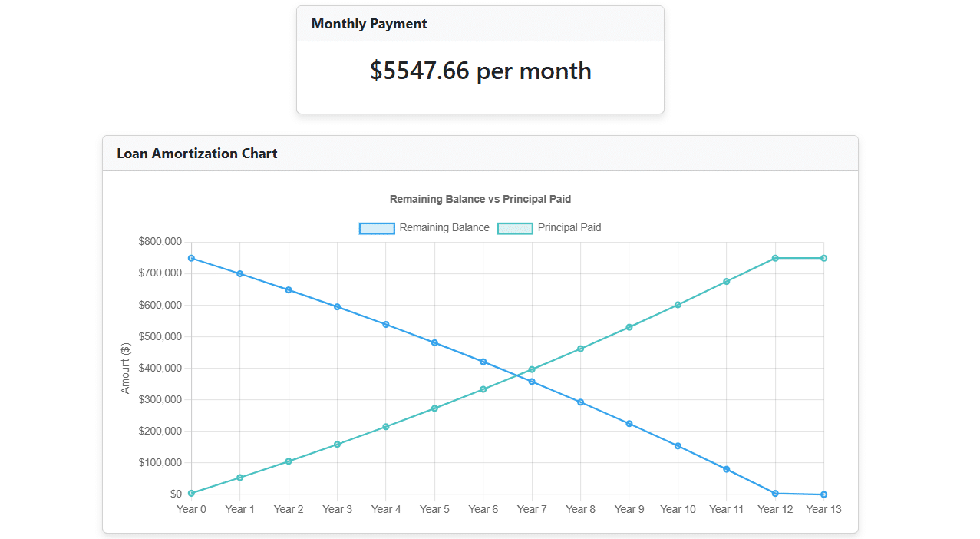
Task: Toggle the Remaining Balance legend label
Action: 444,227
